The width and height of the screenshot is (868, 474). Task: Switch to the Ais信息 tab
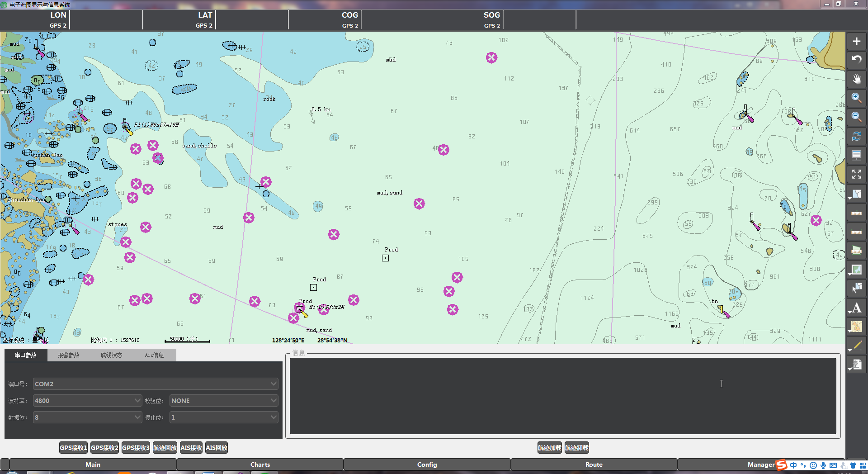click(x=154, y=355)
